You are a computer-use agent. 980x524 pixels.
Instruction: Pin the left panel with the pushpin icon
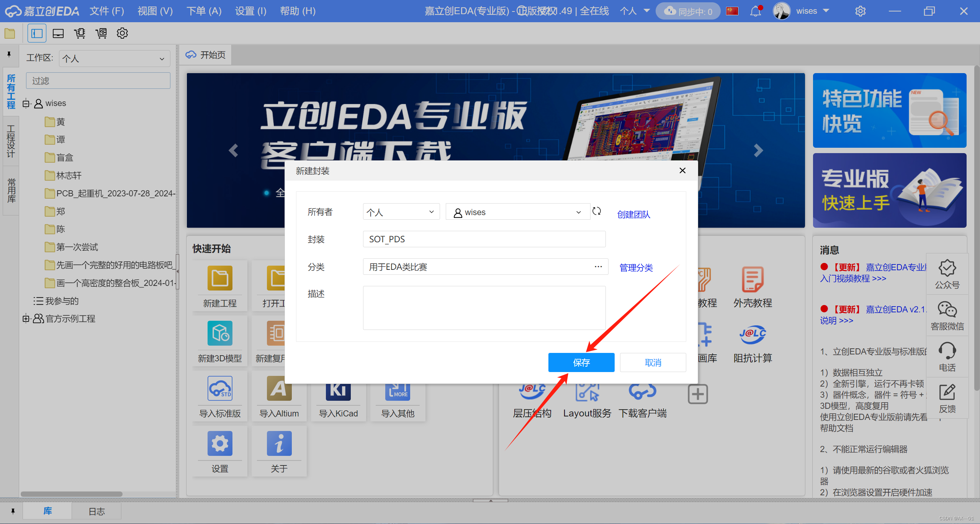[x=9, y=54]
